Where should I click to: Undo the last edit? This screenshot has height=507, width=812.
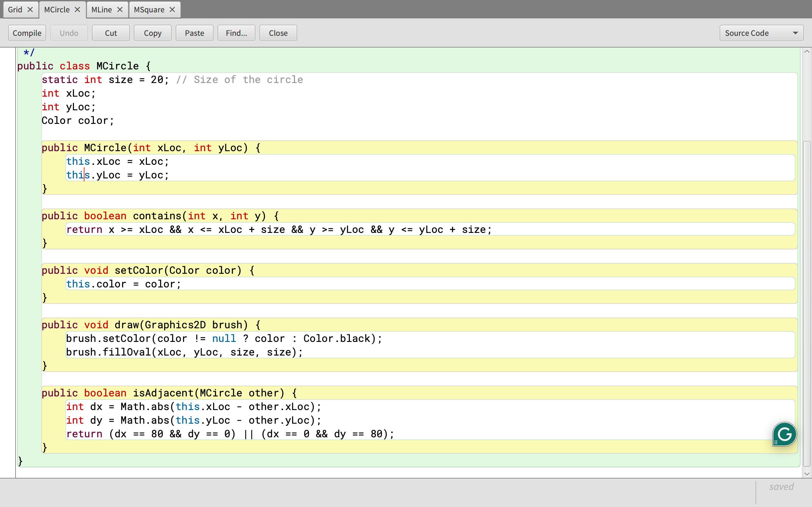[69, 33]
